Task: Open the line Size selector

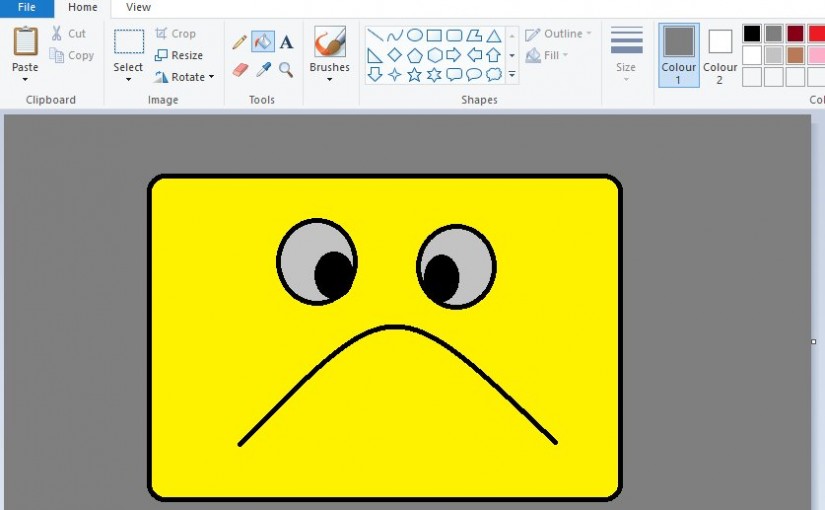Action: pyautogui.click(x=626, y=55)
